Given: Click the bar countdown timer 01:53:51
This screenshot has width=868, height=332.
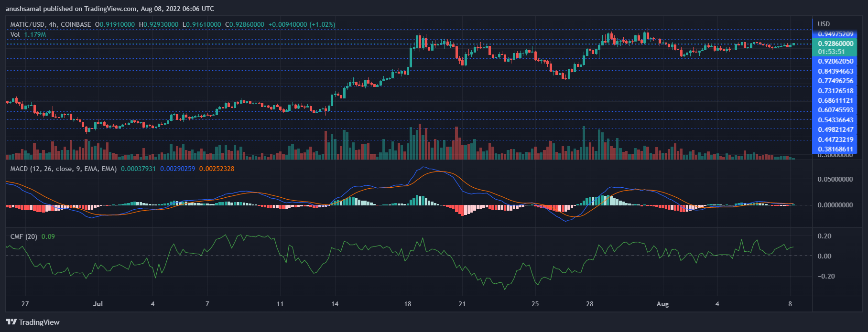Looking at the screenshot, I should pos(831,52).
